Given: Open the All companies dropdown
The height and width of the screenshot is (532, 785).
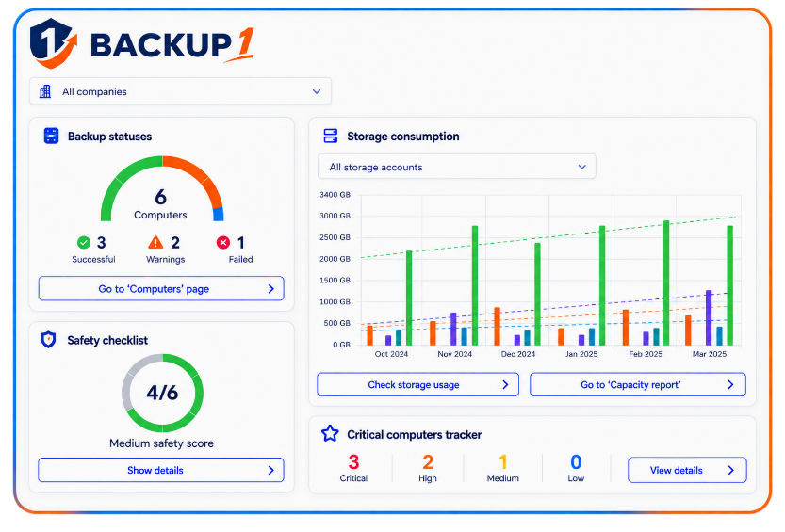Looking at the screenshot, I should coord(180,91).
